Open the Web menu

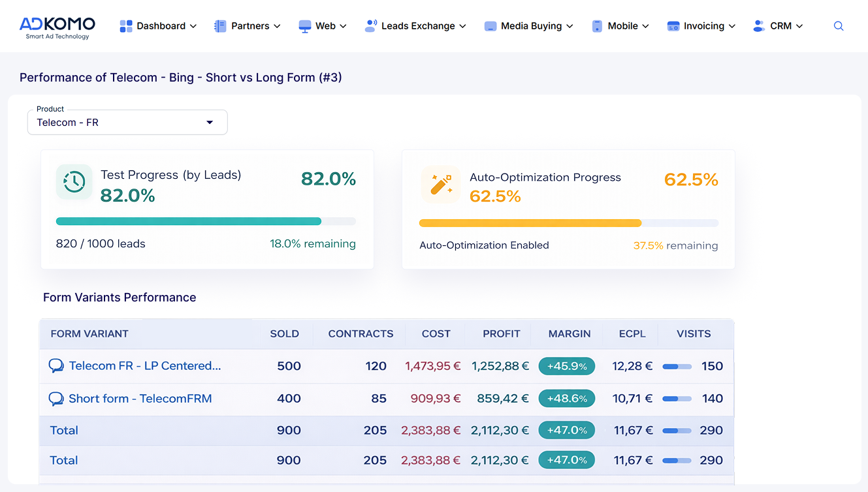tap(323, 26)
